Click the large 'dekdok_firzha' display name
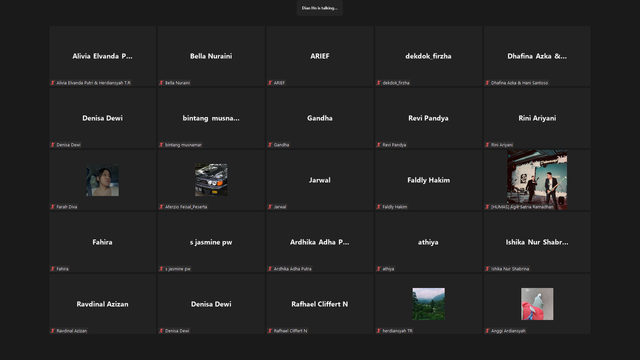Screen dimensions: 640x360 [428, 56]
